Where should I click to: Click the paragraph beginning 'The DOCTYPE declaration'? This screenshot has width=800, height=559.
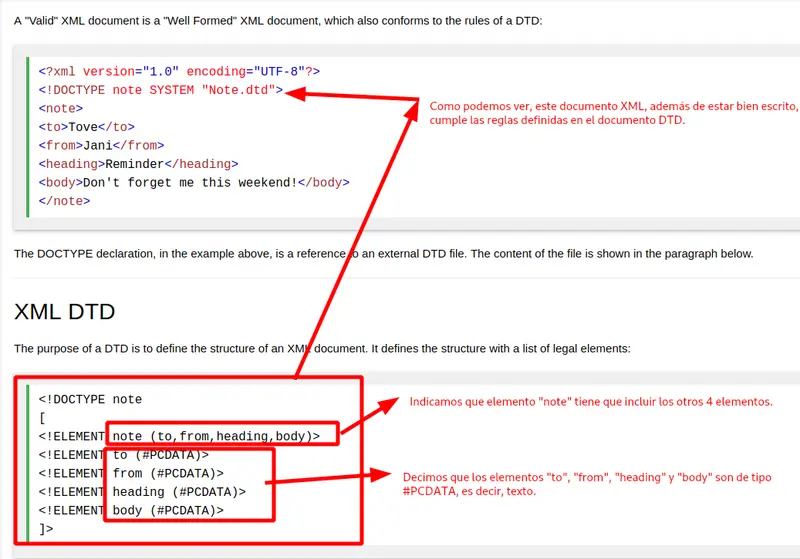384,254
